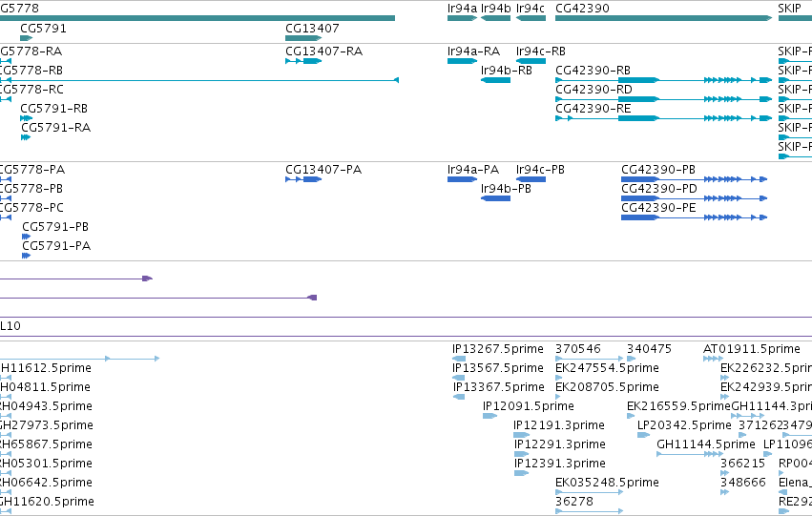Image resolution: width=812 pixels, height=516 pixels.
Task: Click the purple feature ending with right arrow
Action: tap(76, 279)
